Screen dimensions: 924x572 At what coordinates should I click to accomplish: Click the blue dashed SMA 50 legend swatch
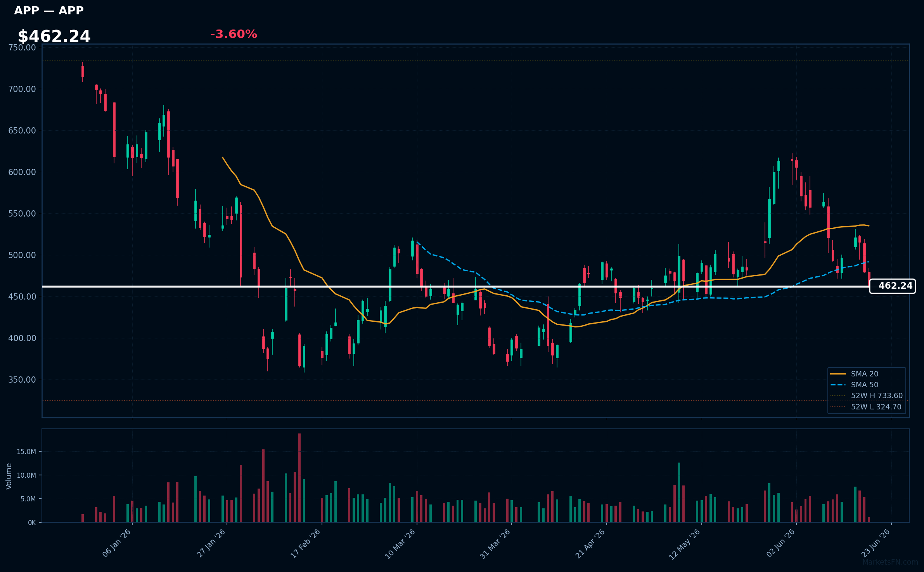click(x=838, y=385)
